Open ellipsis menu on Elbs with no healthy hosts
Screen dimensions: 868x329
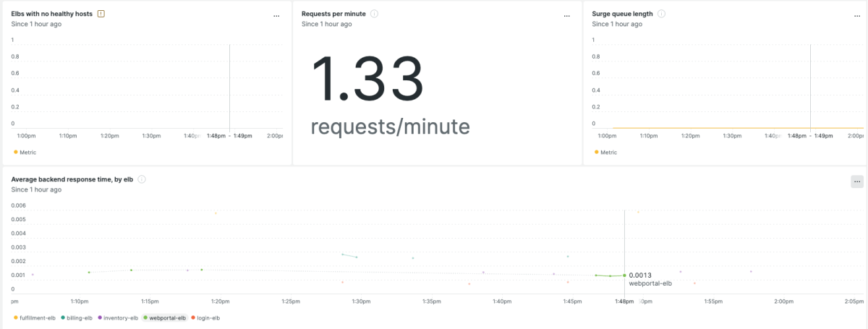click(x=276, y=15)
